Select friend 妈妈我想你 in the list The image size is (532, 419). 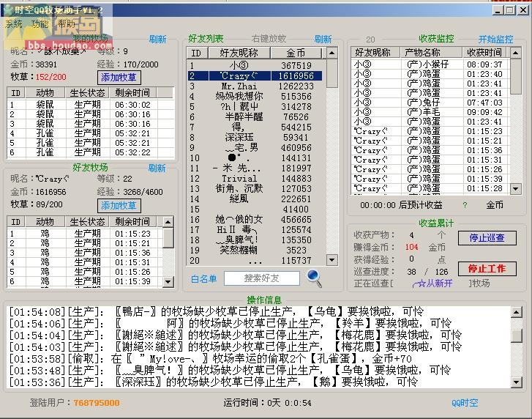(255, 97)
